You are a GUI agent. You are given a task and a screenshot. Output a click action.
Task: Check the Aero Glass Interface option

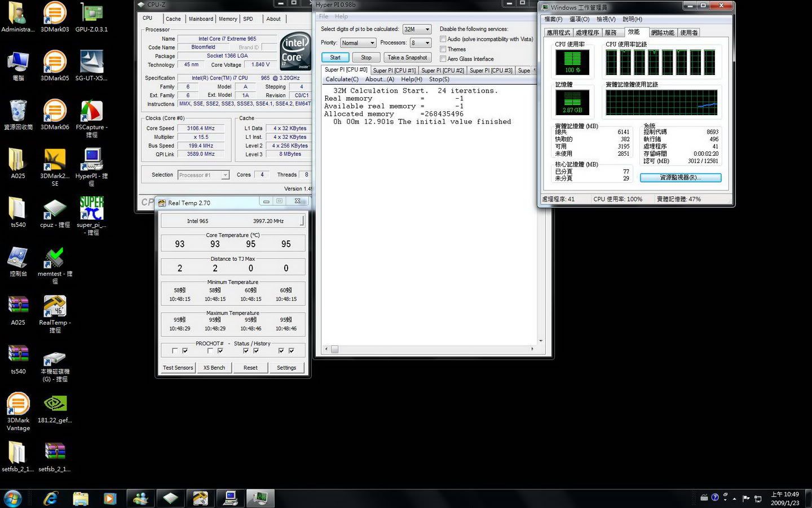(443, 59)
